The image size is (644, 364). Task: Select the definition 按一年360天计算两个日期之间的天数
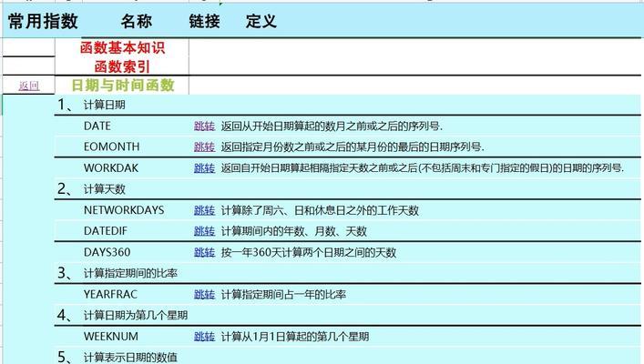coord(309,252)
